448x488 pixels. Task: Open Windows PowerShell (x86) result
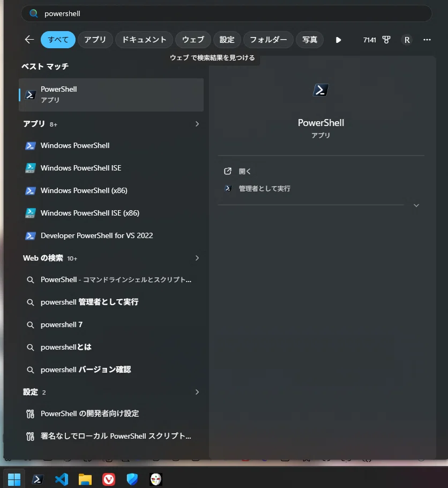pyautogui.click(x=111, y=190)
